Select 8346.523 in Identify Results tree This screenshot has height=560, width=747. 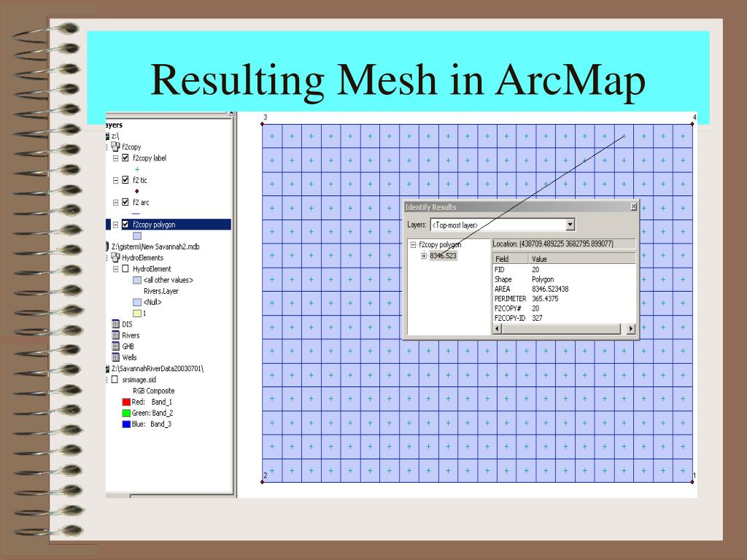pyautogui.click(x=443, y=256)
